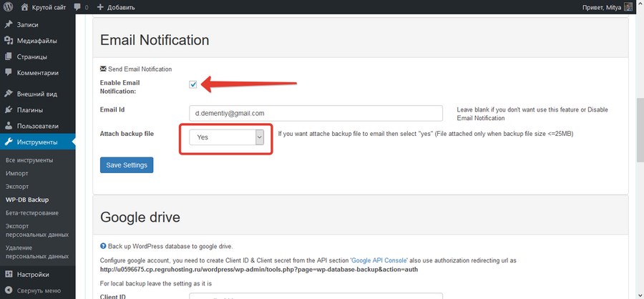Open Пользователи menu item
The image size is (644, 299).
pyautogui.click(x=38, y=126)
